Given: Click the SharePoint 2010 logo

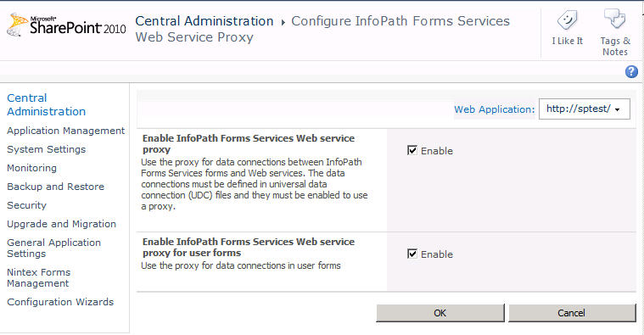Looking at the screenshot, I should coord(66,25).
